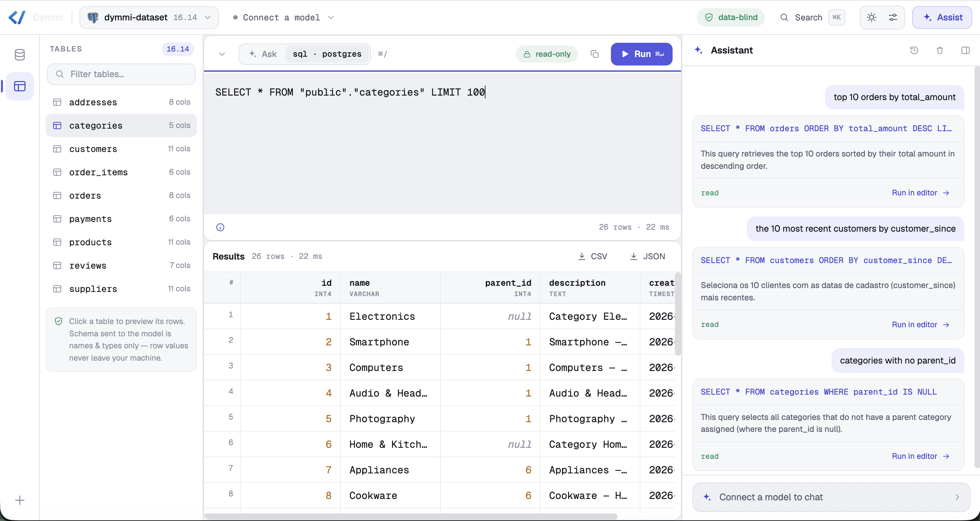Click the 'top 10 orders by total_amount' message
Screen dimensions: 980x521
pyautogui.click(x=894, y=97)
